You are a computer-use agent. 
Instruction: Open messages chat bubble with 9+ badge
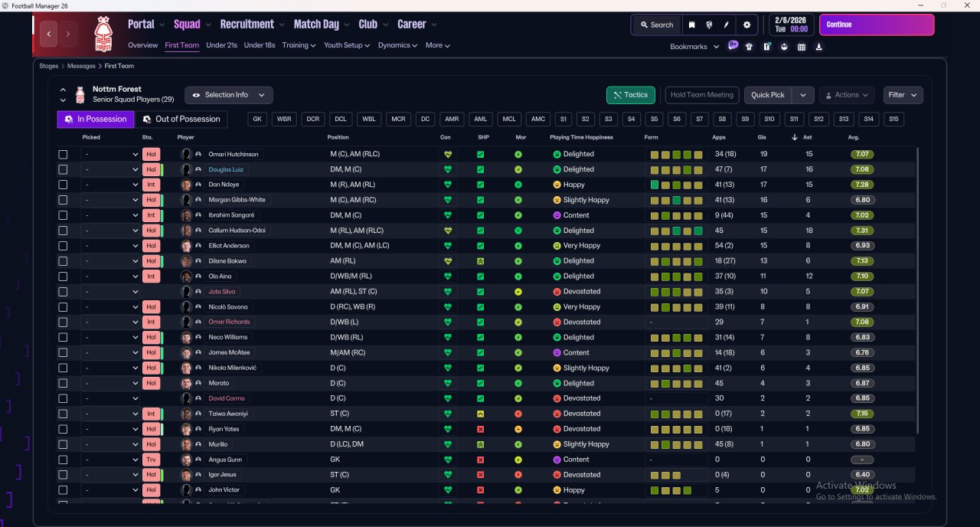(733, 46)
